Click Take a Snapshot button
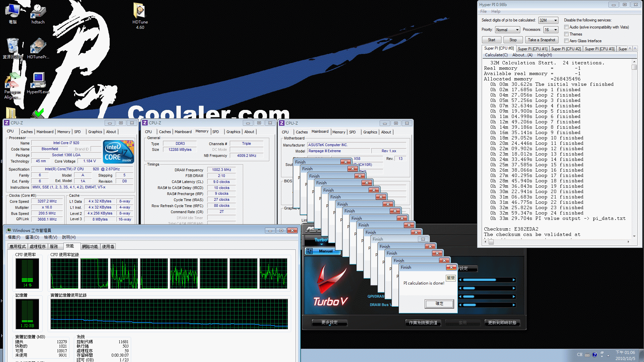This screenshot has height=362, width=644. tap(541, 40)
